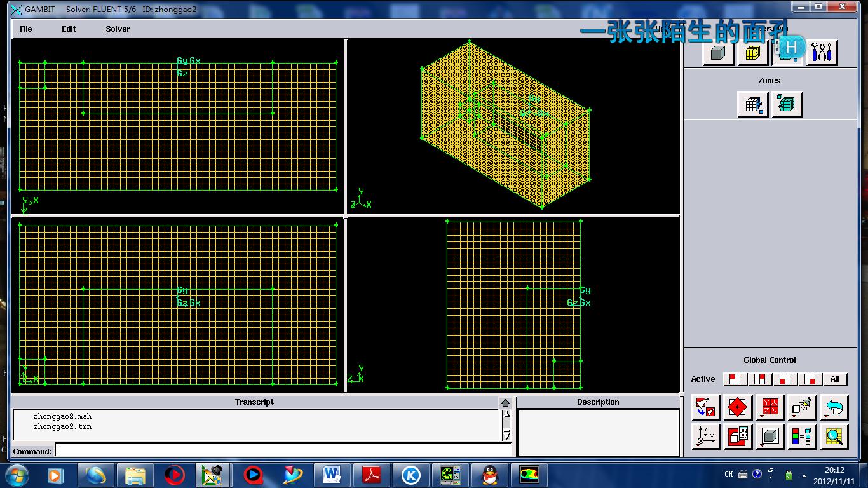Click Specify Continuum Types zone button
Image resolution: width=868 pixels, height=488 pixels.
click(787, 105)
